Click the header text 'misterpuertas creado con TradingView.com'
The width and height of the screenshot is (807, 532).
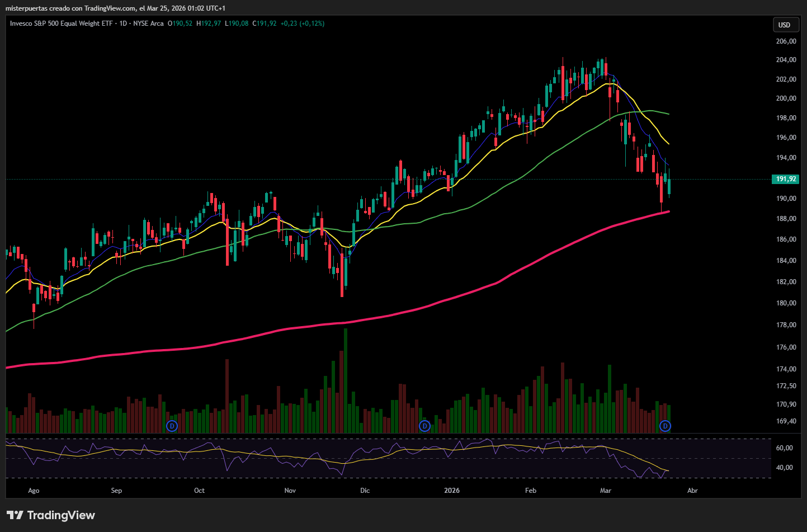click(71, 8)
